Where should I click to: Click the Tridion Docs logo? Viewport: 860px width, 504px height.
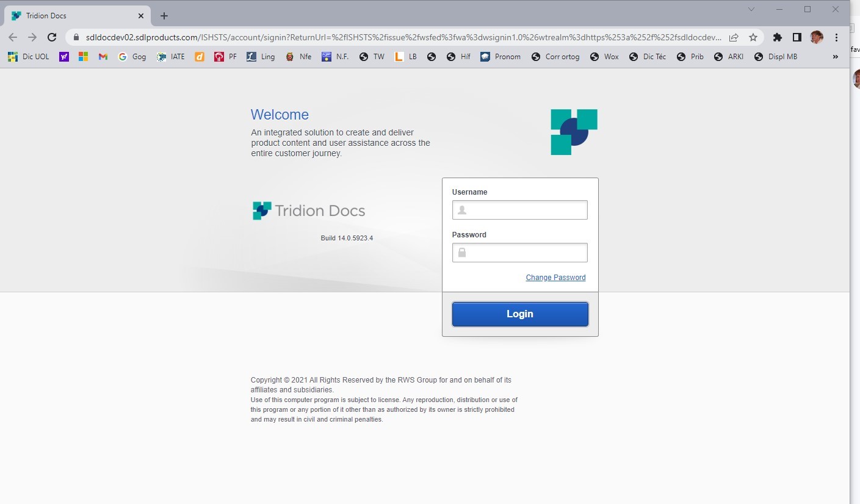click(309, 211)
